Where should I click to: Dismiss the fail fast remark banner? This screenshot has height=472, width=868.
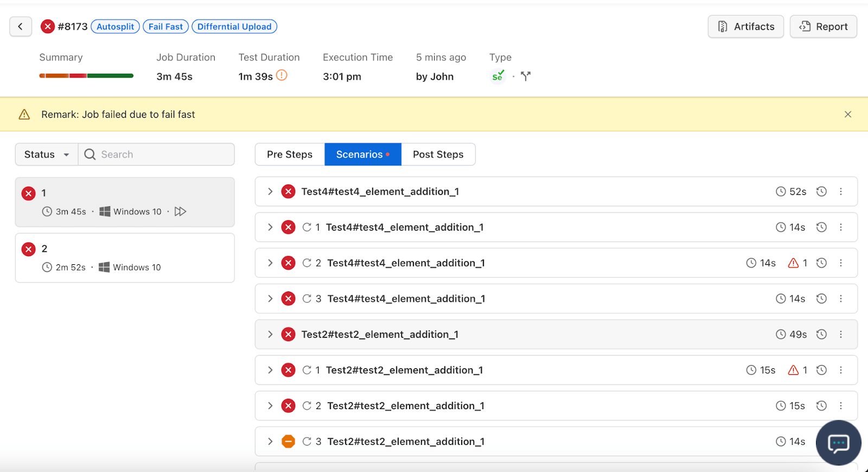(848, 114)
